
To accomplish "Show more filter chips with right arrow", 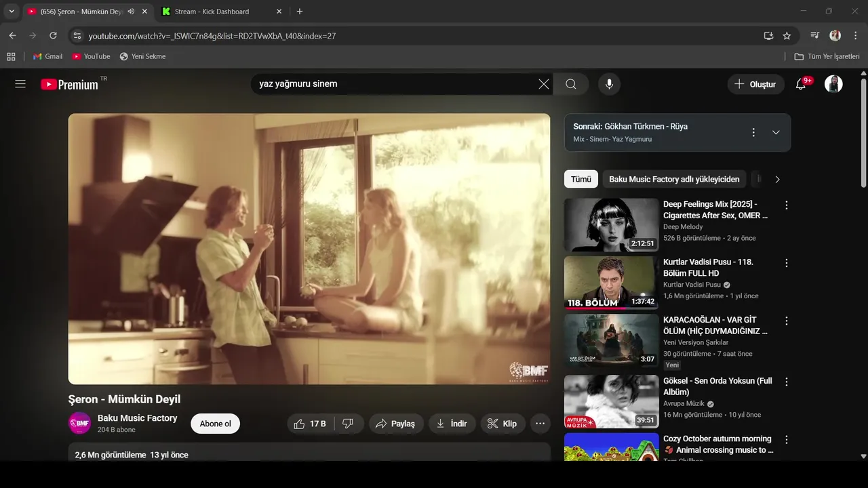I will [777, 179].
